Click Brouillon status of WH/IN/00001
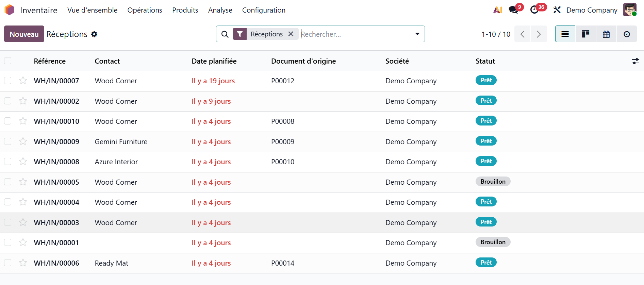Image resolution: width=644 pixels, height=285 pixels. [x=493, y=242]
